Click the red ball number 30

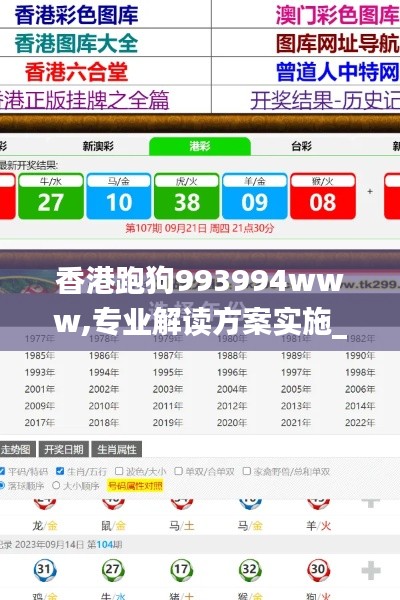point(318,570)
